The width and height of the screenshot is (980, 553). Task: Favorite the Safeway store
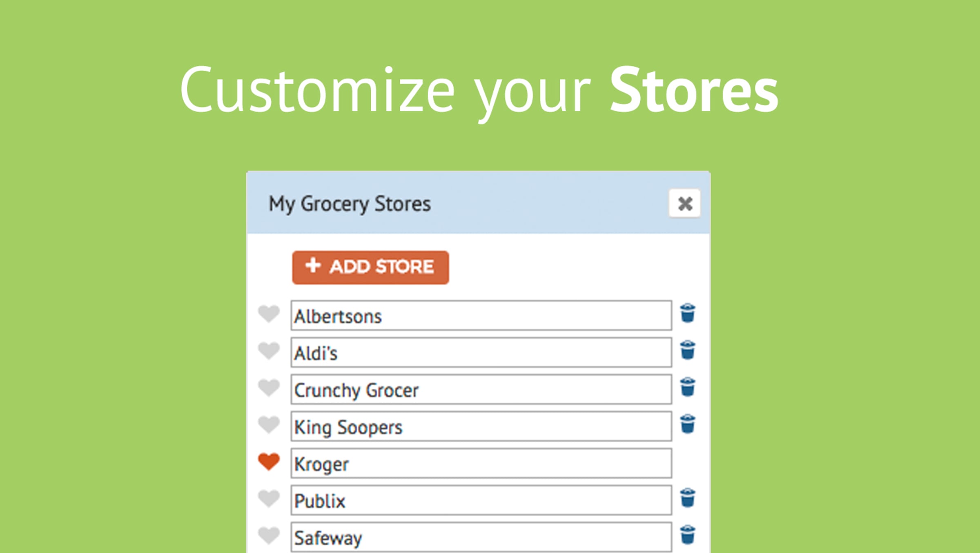[269, 535]
